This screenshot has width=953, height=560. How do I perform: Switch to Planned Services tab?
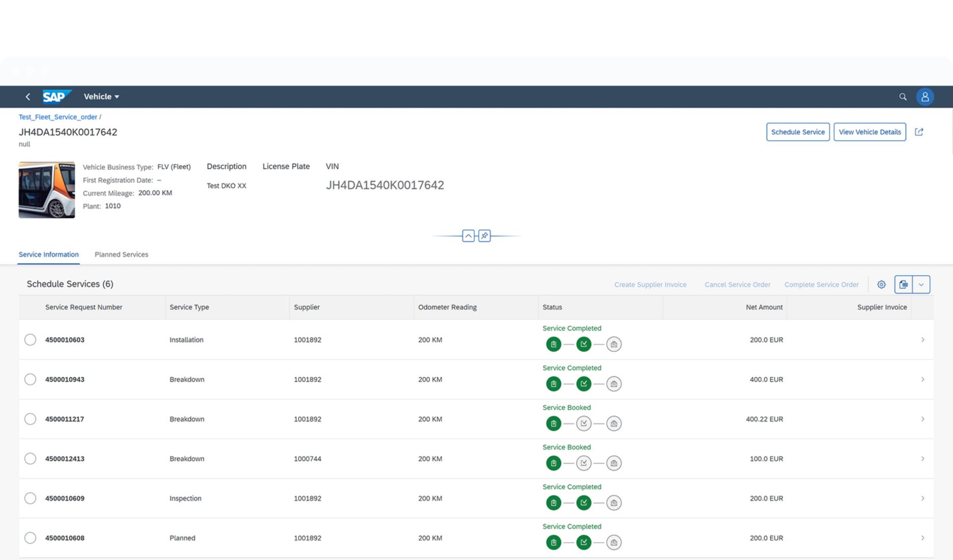(121, 255)
